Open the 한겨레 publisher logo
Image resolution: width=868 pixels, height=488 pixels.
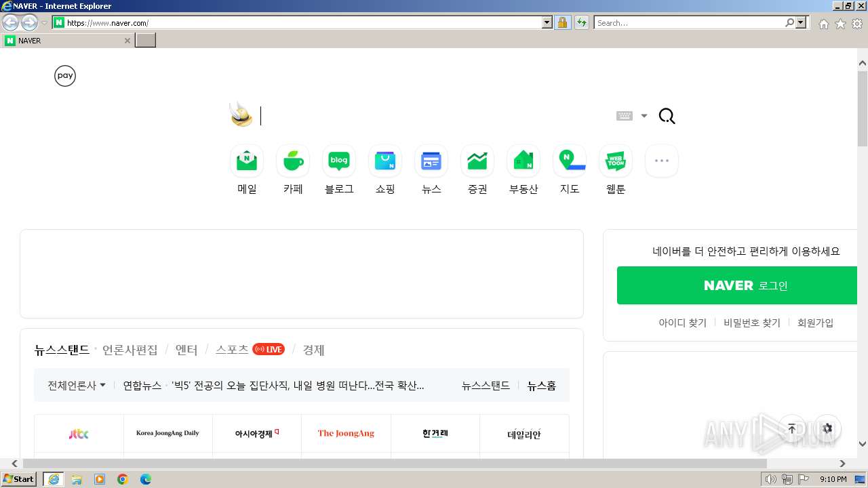point(435,434)
